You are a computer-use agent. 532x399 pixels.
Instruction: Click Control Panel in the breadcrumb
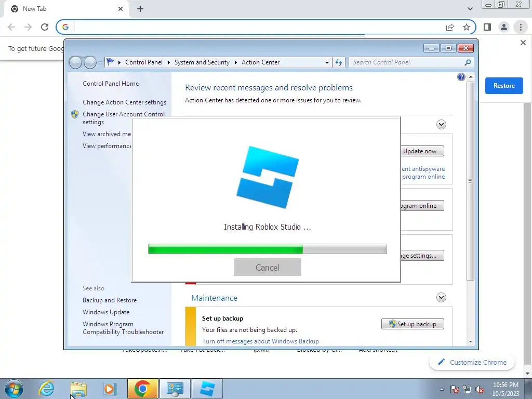pyautogui.click(x=144, y=62)
